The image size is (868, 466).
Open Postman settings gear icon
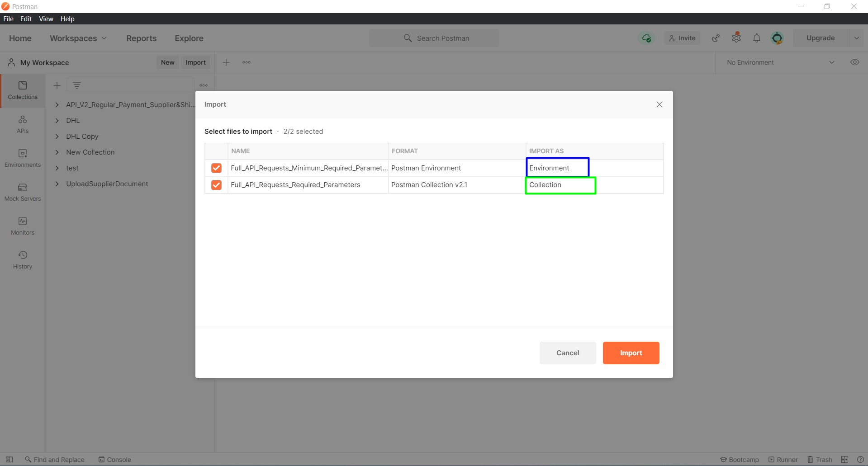point(736,38)
